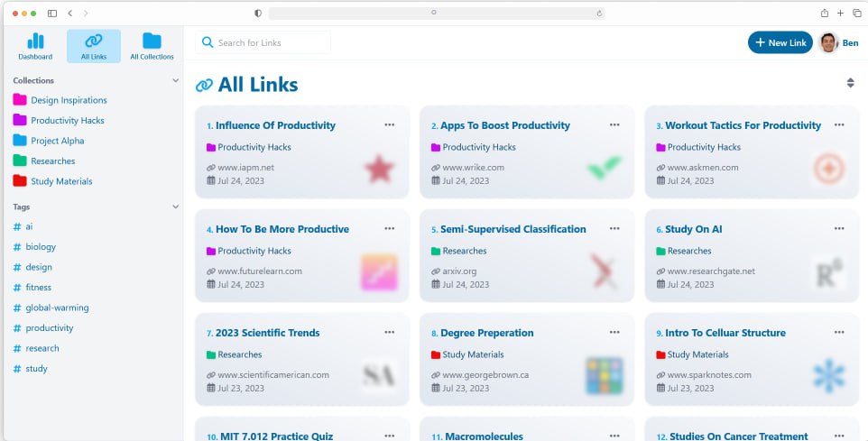The image size is (868, 441).
Task: Click browser sidebar toggle icon
Action: click(52, 14)
